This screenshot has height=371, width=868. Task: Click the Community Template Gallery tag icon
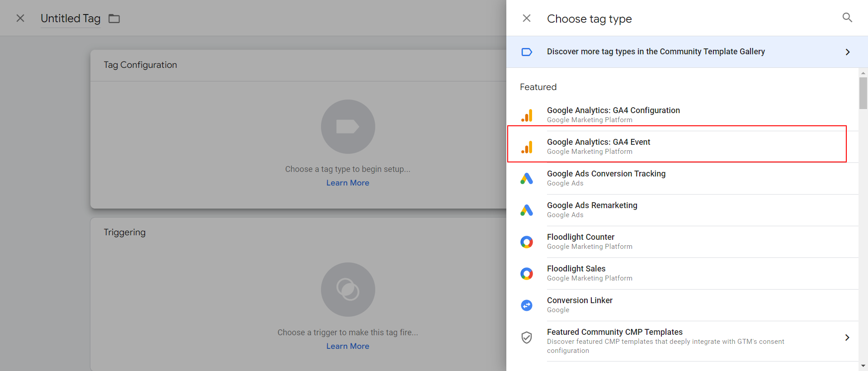527,52
